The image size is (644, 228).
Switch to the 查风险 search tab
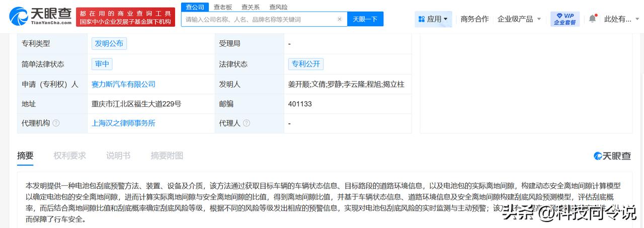tap(278, 7)
